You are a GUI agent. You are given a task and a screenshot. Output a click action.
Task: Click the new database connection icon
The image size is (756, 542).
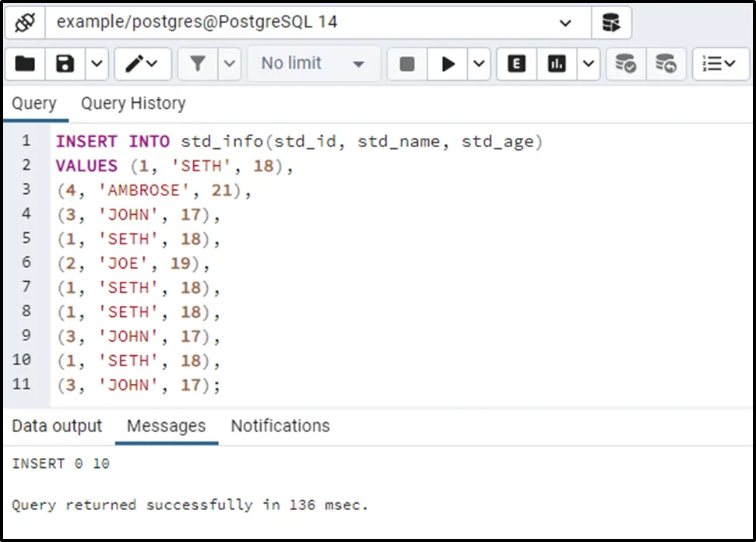611,22
